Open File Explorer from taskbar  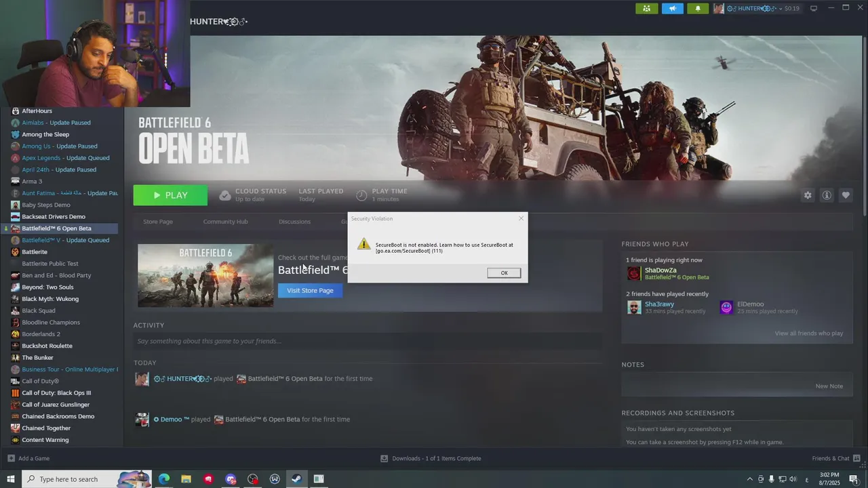186,479
